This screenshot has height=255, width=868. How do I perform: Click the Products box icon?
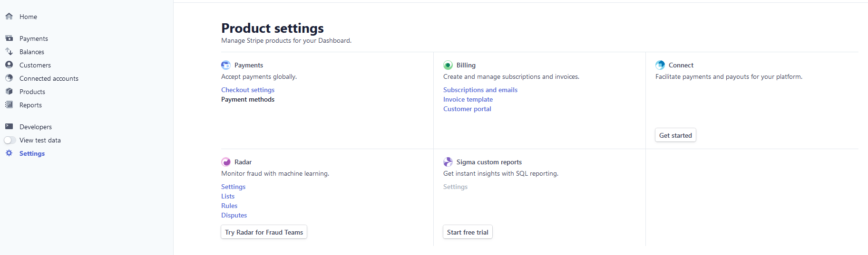click(9, 91)
